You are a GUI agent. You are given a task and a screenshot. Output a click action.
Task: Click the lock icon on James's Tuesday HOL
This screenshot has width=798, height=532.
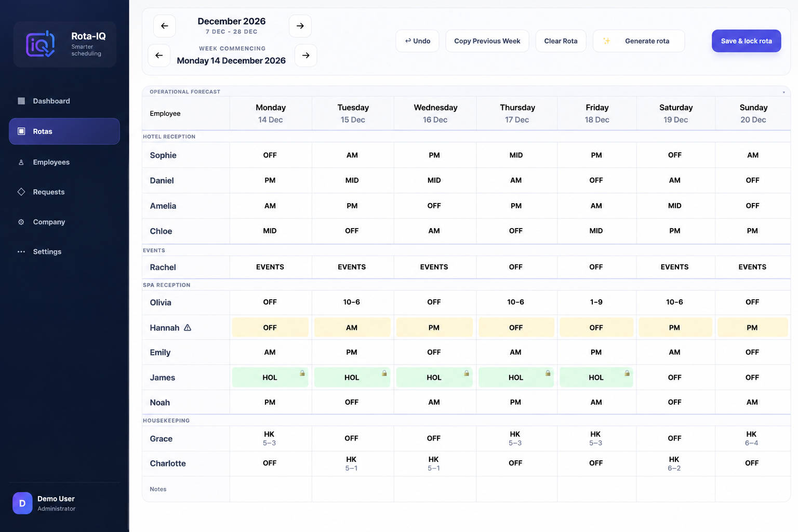click(384, 373)
